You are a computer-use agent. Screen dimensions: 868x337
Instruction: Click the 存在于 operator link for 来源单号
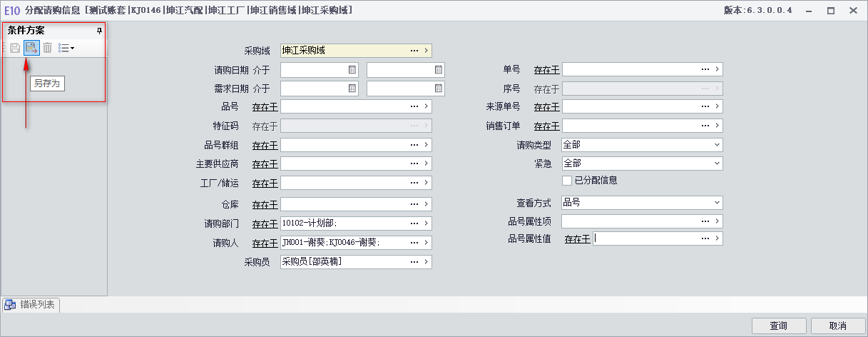pos(547,107)
